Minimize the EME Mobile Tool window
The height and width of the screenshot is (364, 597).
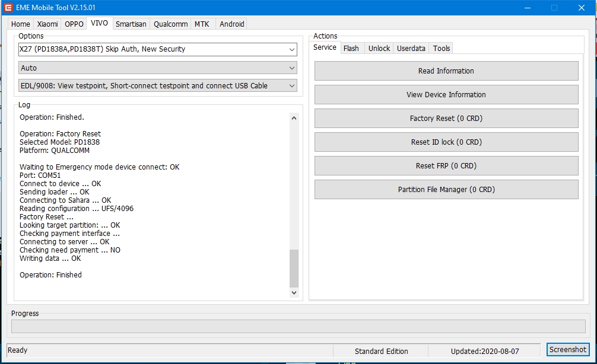coord(528,8)
